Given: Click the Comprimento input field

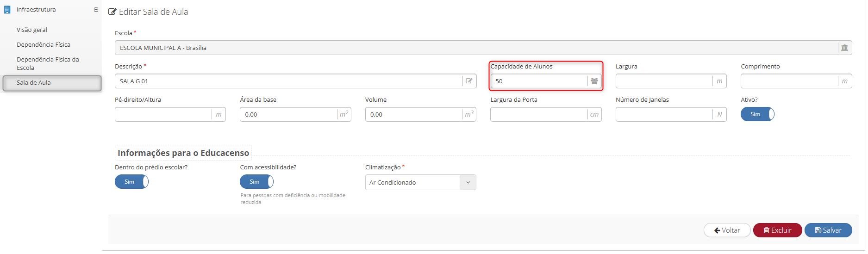Looking at the screenshot, I should 789,81.
